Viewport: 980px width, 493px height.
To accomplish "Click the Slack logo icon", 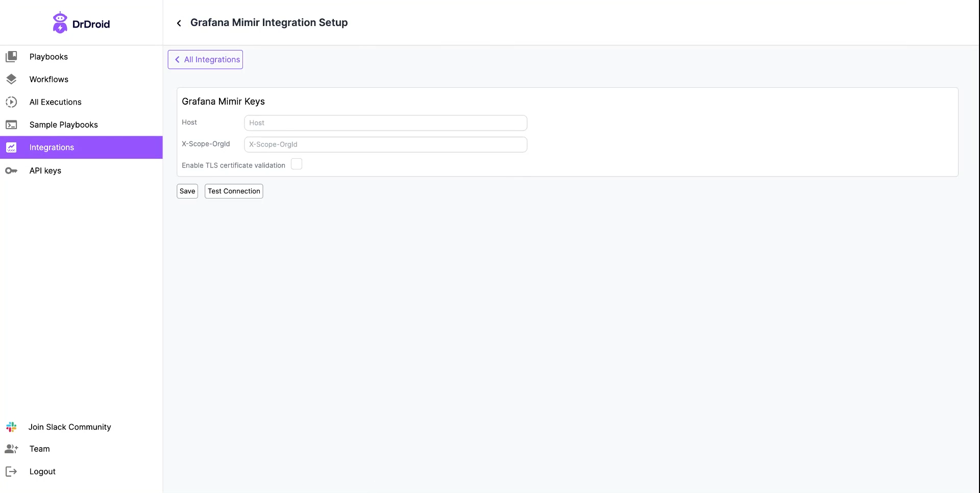I will pos(11,427).
